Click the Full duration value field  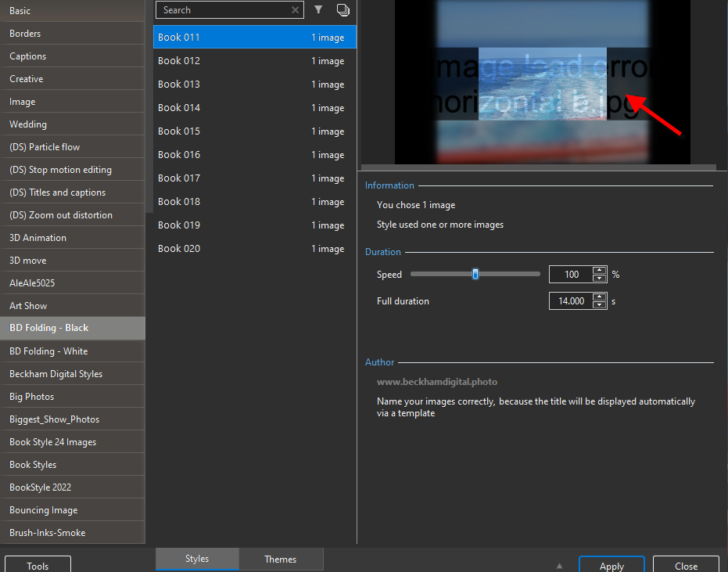[570, 301]
